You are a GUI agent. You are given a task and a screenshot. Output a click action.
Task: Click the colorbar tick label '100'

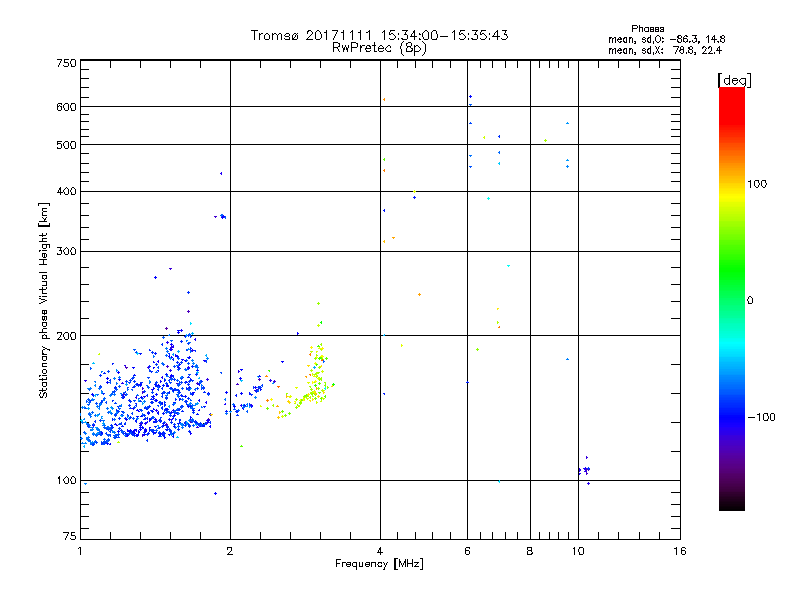pyautogui.click(x=757, y=184)
